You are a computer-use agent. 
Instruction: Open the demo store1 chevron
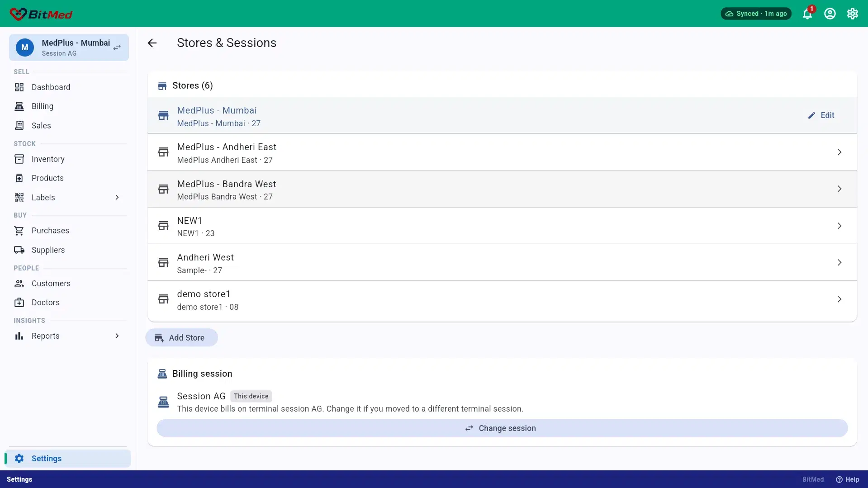[840, 299]
